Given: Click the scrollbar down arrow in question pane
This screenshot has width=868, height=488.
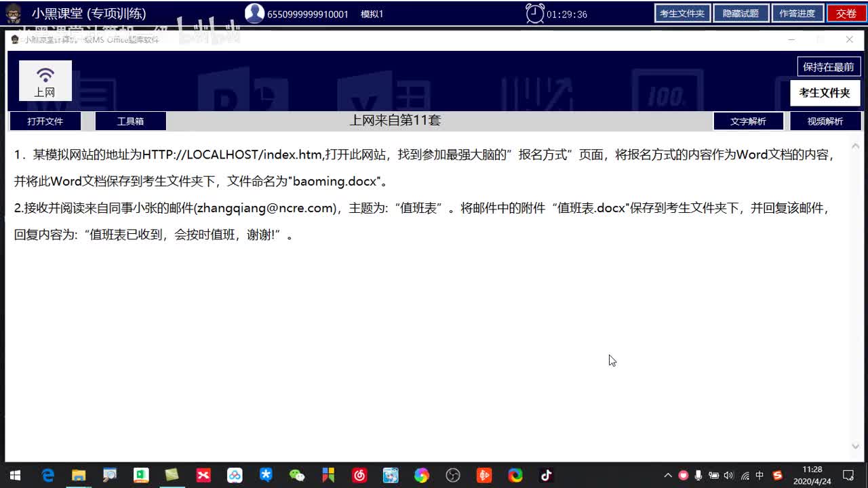Looking at the screenshot, I should [855, 446].
